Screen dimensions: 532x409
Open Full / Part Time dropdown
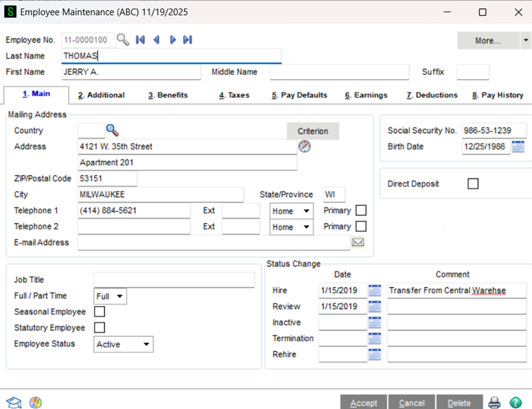[x=110, y=296]
